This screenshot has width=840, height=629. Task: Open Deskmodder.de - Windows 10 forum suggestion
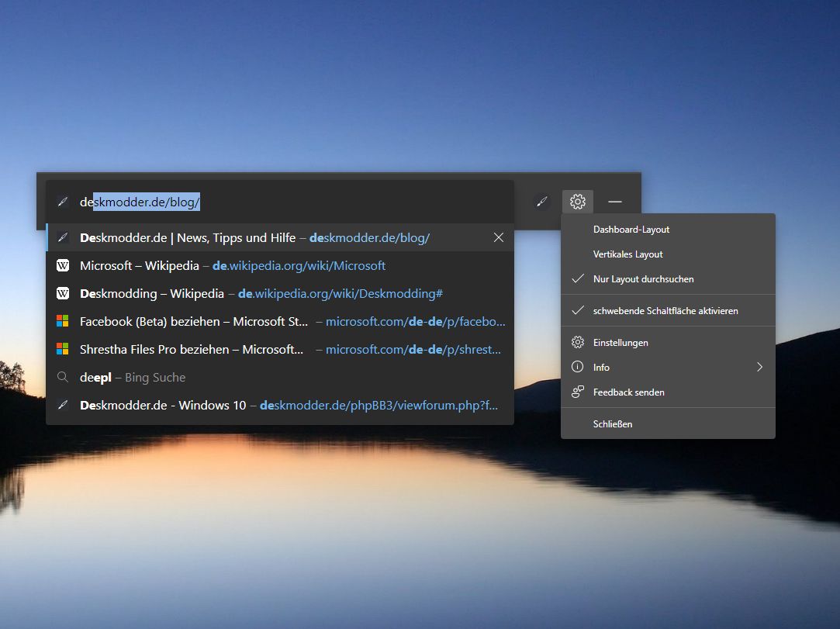coord(280,405)
